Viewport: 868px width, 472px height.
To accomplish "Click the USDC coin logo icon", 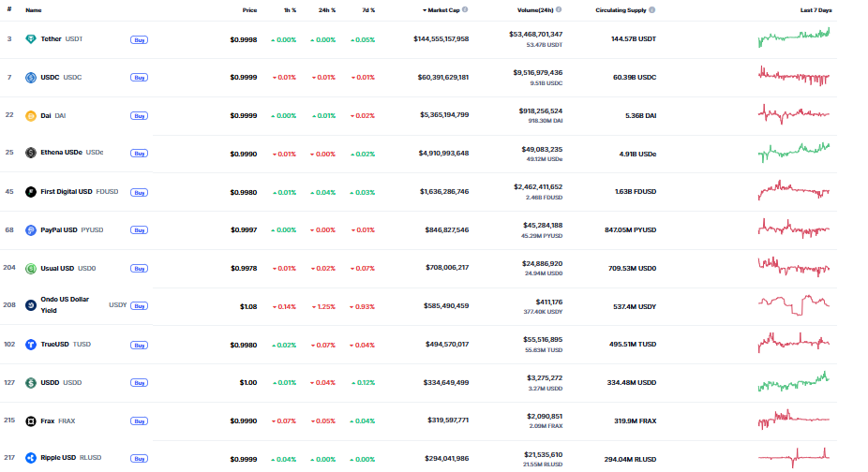I will (x=31, y=78).
